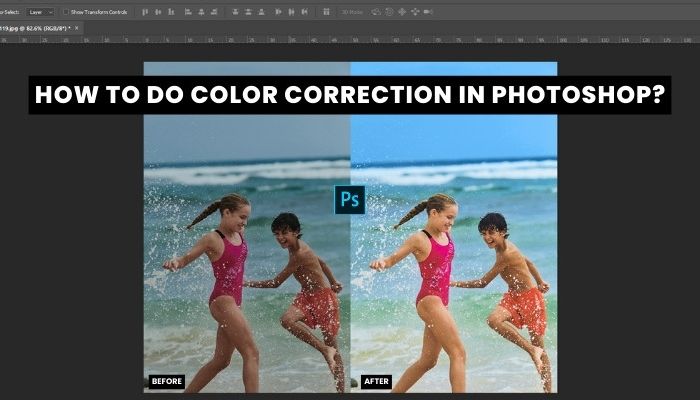Select the 3D zoom video camera icon
The width and height of the screenshot is (700, 400).
pyautogui.click(x=428, y=12)
